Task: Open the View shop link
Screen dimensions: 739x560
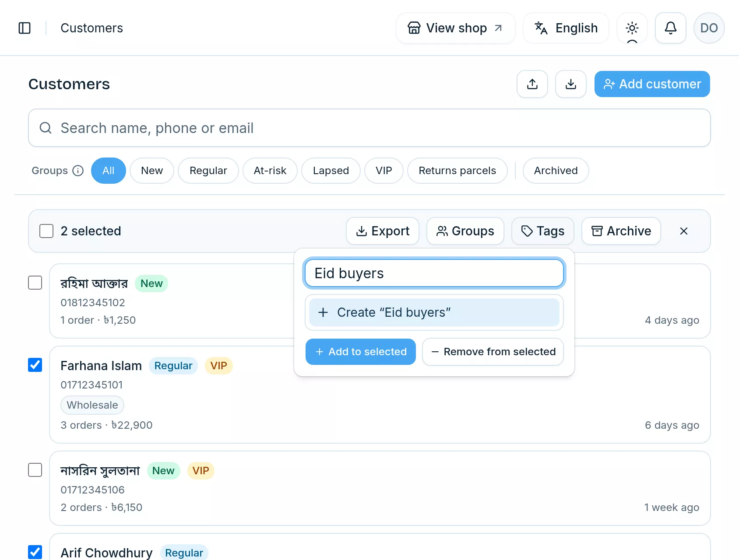Action: point(455,28)
